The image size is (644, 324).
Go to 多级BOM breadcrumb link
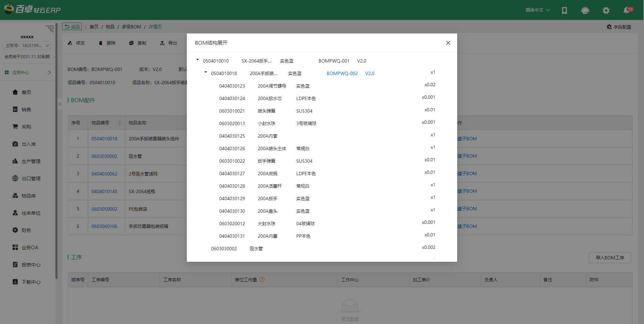tap(131, 27)
